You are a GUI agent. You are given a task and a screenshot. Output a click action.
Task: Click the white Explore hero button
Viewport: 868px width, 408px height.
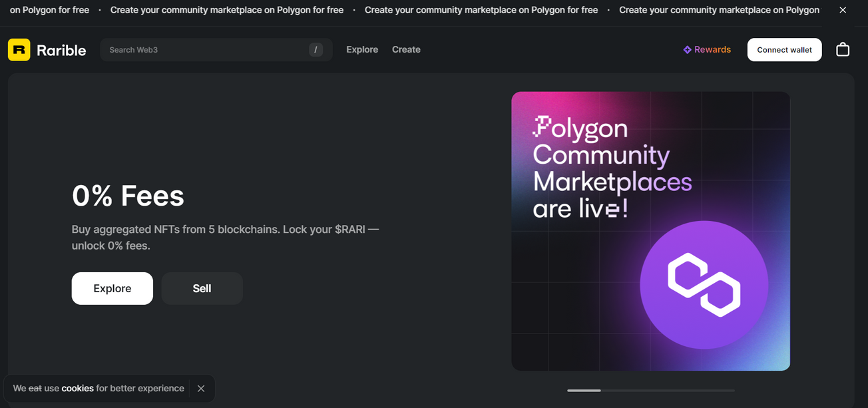[x=112, y=288]
